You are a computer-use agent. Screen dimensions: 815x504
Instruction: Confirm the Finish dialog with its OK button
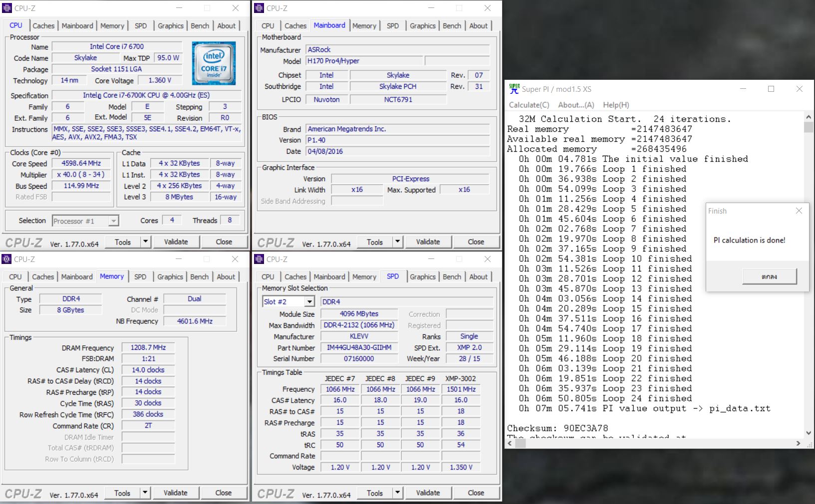tap(769, 276)
